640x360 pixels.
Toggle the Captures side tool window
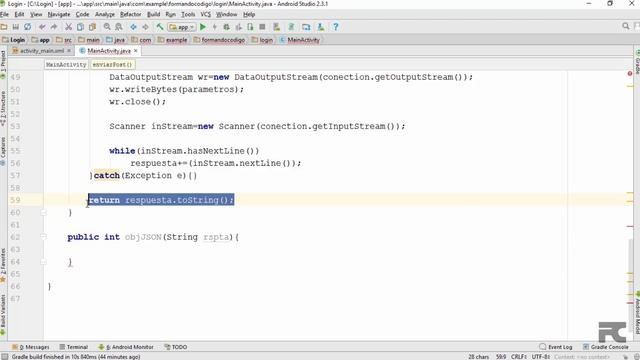[x=3, y=150]
